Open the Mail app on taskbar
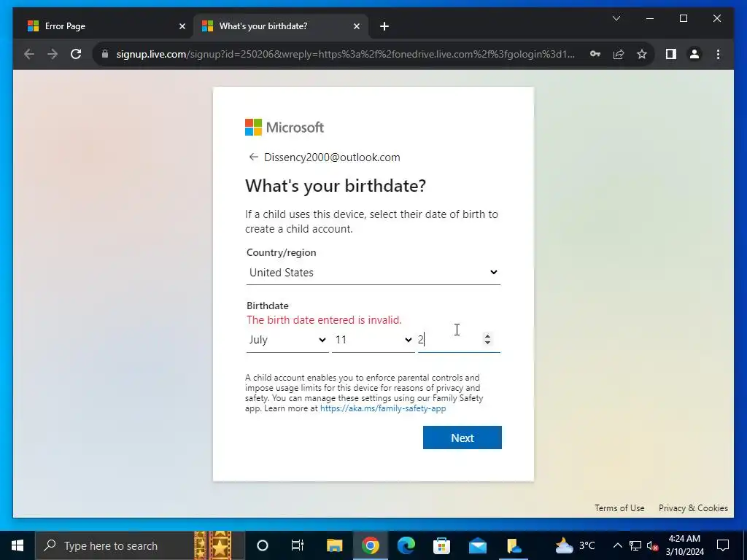Viewport: 747px width, 560px height. (x=477, y=545)
